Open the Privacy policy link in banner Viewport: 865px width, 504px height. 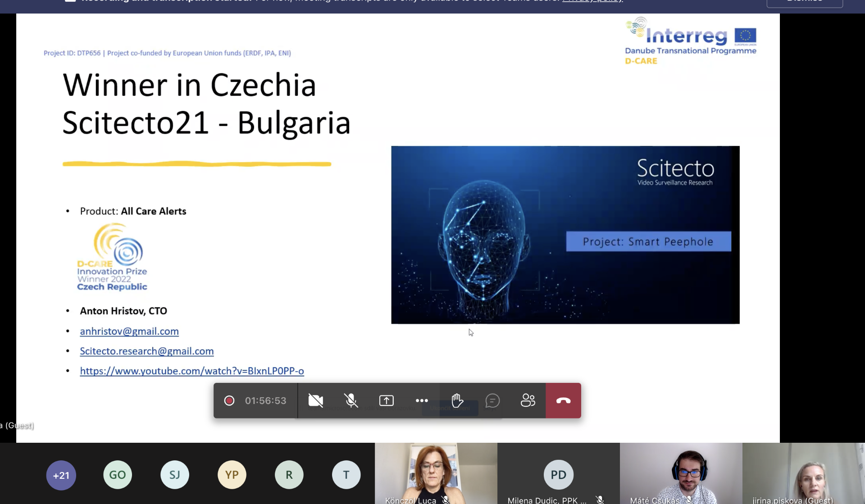tap(592, 1)
